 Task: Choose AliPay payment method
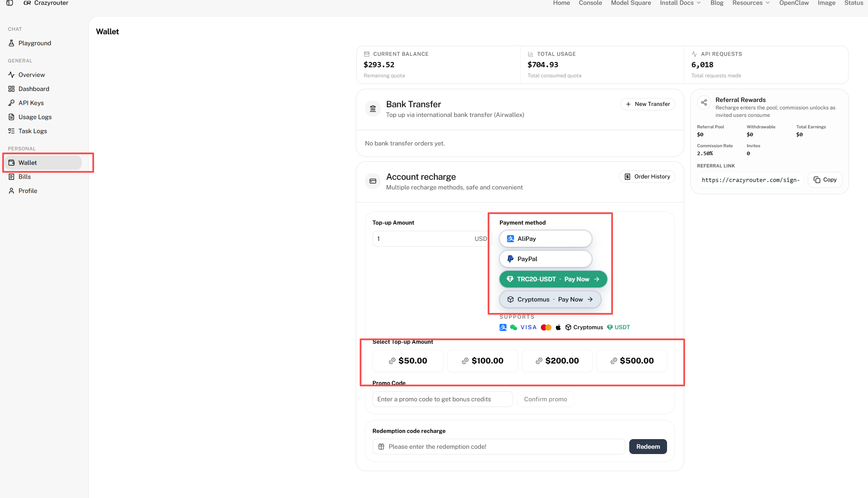coord(546,239)
